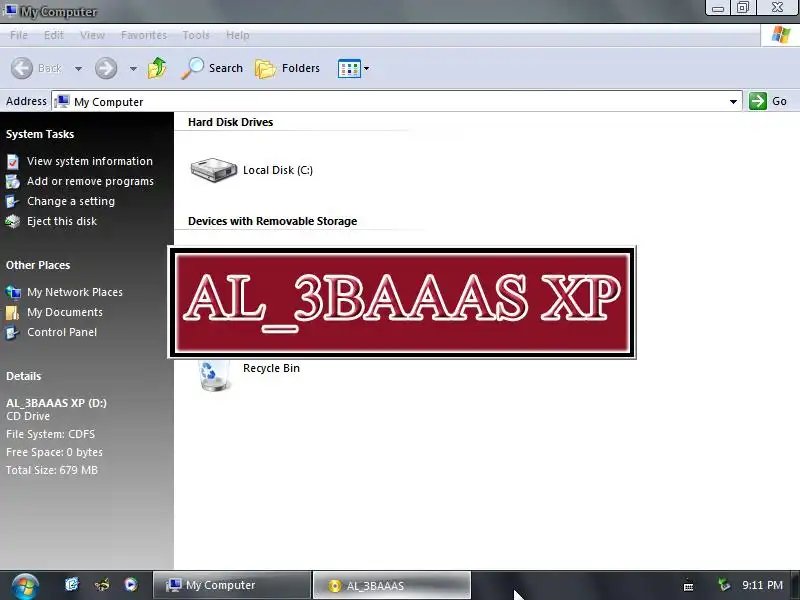Image resolution: width=800 pixels, height=600 pixels.
Task: Go up one folder level
Action: [157, 68]
